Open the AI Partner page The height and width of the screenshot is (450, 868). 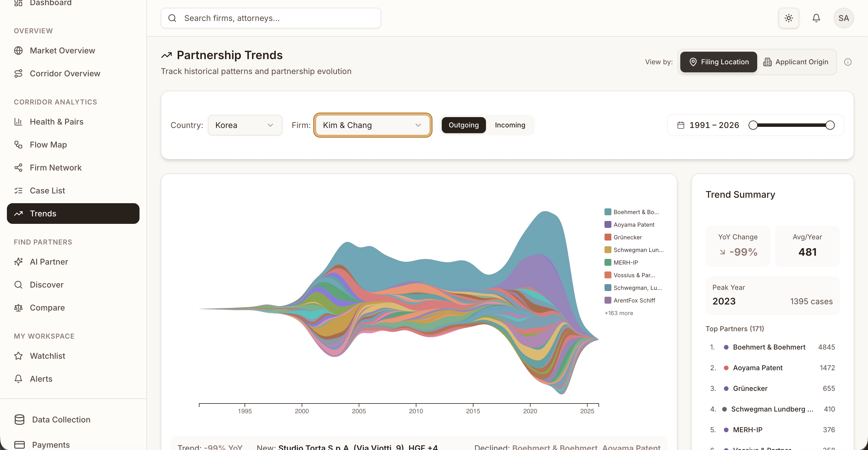tap(49, 262)
